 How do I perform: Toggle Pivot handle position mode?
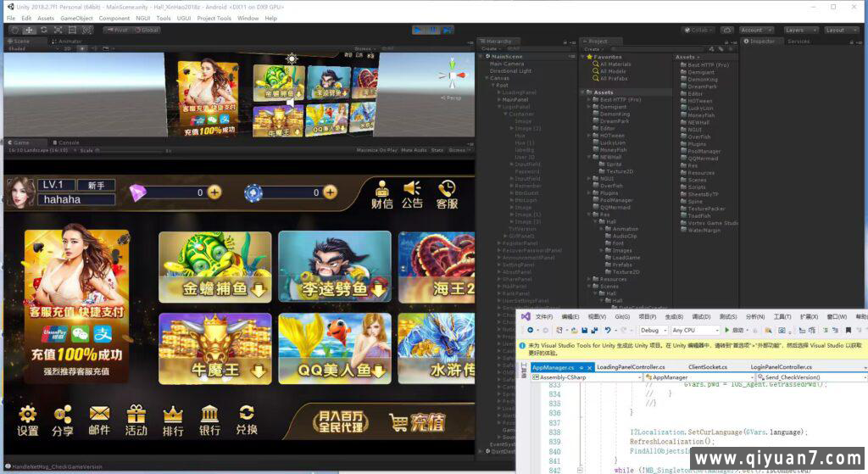[116, 30]
